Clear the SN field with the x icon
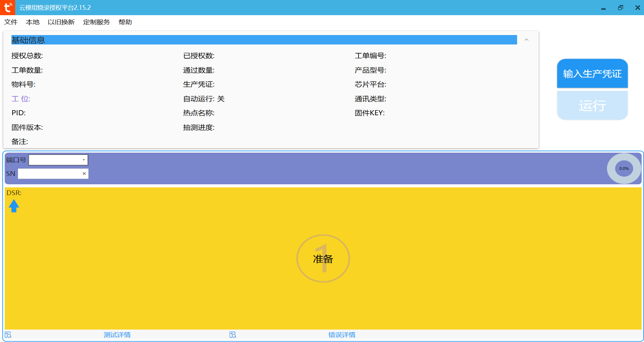 (84, 174)
